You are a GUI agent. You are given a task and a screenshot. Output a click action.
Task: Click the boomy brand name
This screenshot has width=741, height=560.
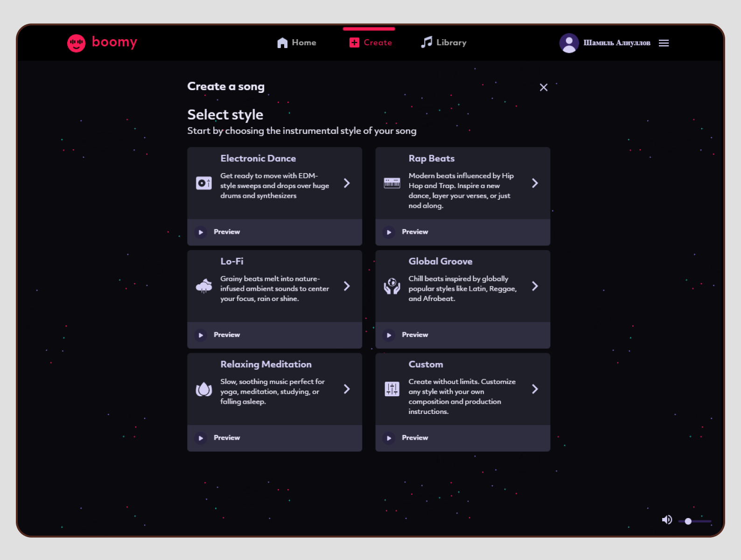[x=114, y=42]
